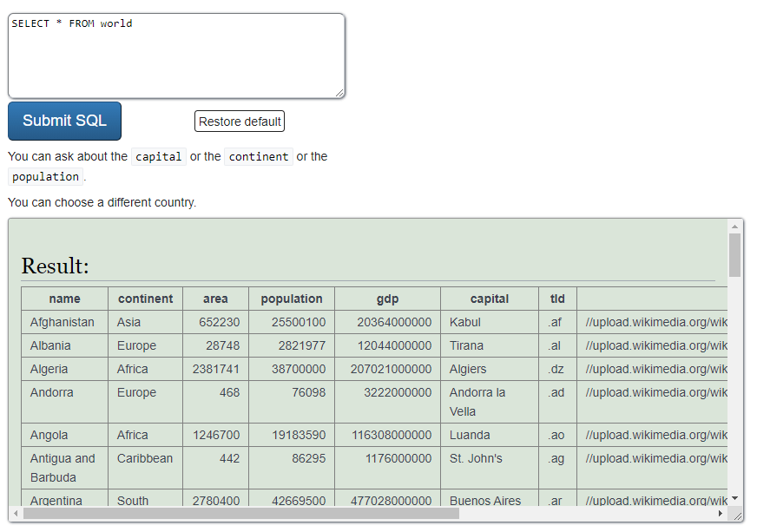
Task: Click the Afghanistan name cell
Action: [63, 322]
